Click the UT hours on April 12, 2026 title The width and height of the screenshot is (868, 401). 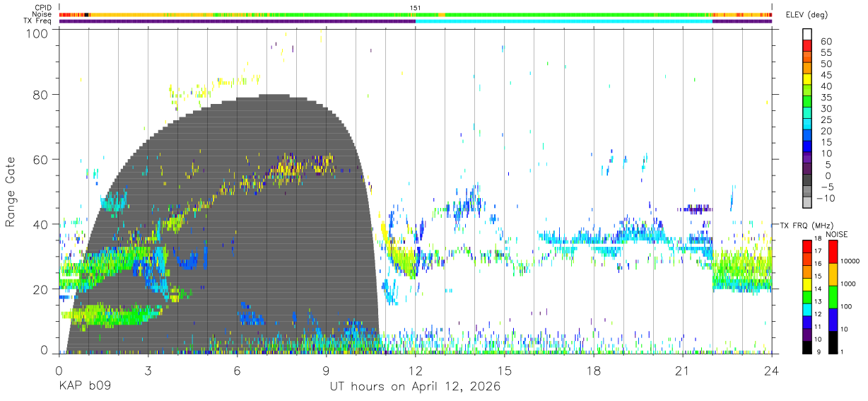coord(415,387)
